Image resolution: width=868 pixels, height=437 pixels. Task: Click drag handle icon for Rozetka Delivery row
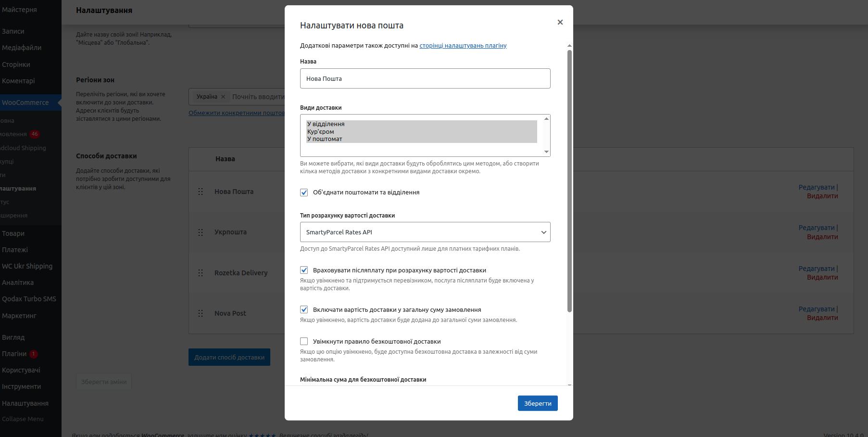click(201, 273)
